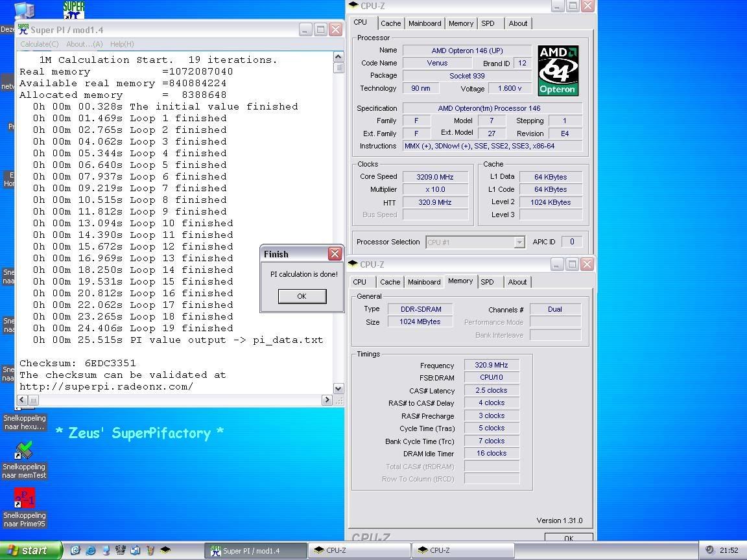The width and height of the screenshot is (747, 560).
Task: Click the right arrow of Super PI horizontal scrollbar
Action: (327, 400)
